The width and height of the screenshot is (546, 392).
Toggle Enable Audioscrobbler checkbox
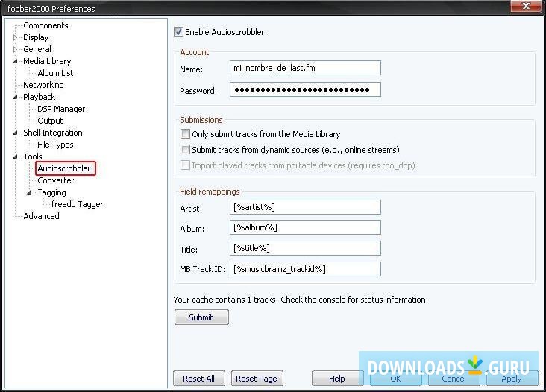(x=178, y=32)
